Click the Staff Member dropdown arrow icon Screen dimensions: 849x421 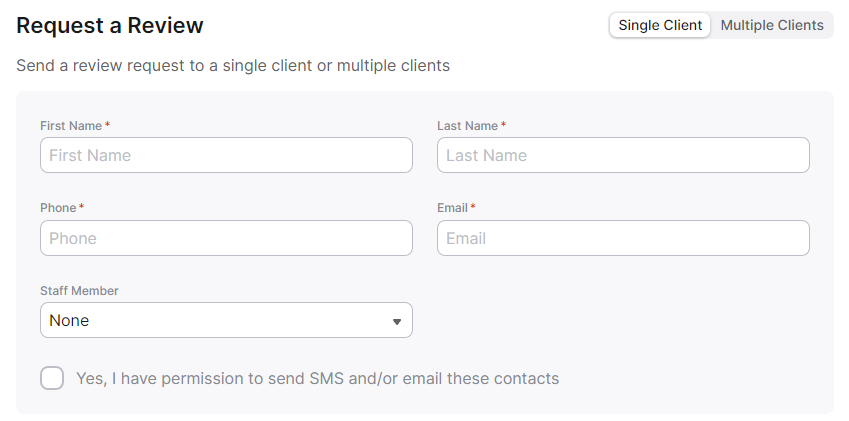point(397,321)
